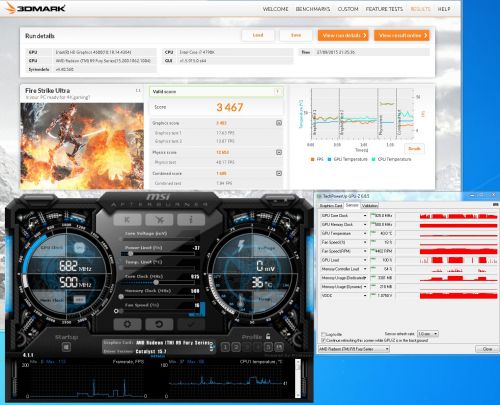Image resolution: width=500 pixels, height=405 pixels.
Task: Toggle GPU Temperature legend in chart
Action: [348, 159]
